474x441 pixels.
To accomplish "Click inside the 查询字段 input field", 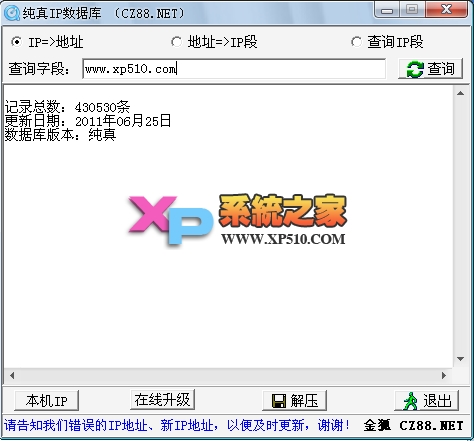I will [234, 69].
